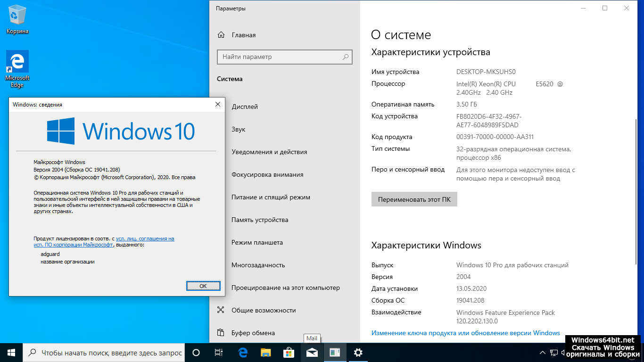Expand hidden system tray icons chevron
Screen dimensions: 644x362
[x=542, y=353]
